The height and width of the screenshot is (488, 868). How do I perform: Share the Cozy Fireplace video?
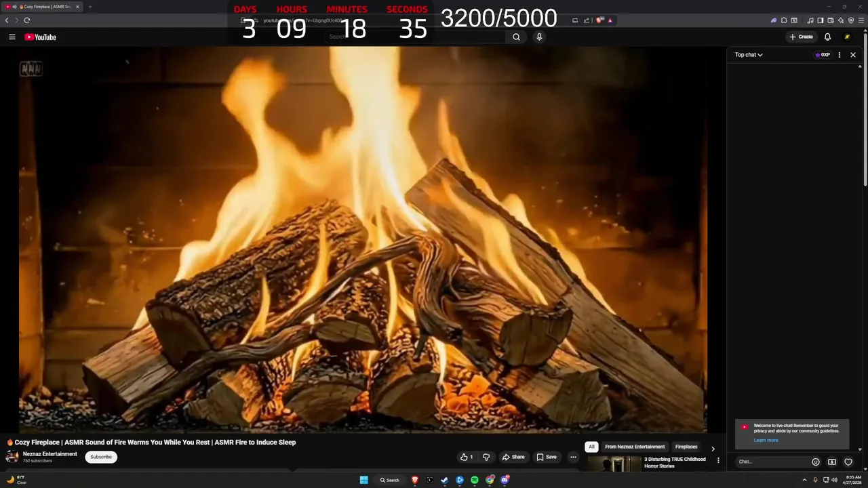[513, 457]
